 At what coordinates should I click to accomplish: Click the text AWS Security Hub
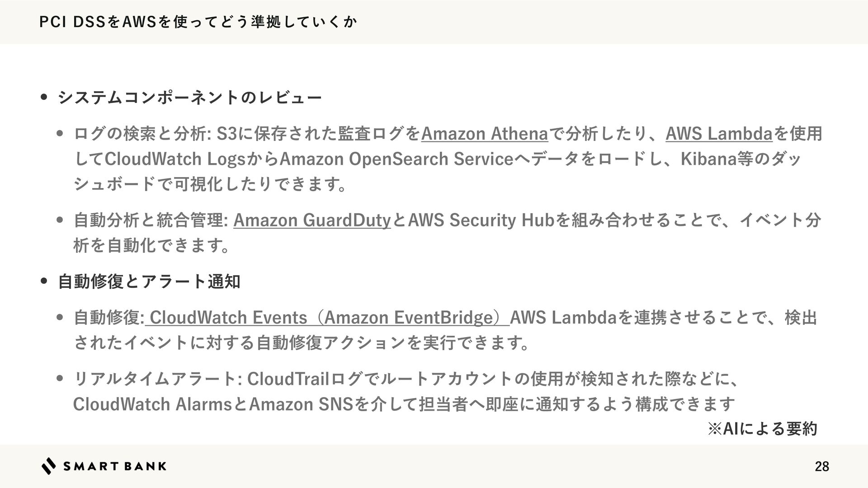pyautogui.click(x=481, y=221)
